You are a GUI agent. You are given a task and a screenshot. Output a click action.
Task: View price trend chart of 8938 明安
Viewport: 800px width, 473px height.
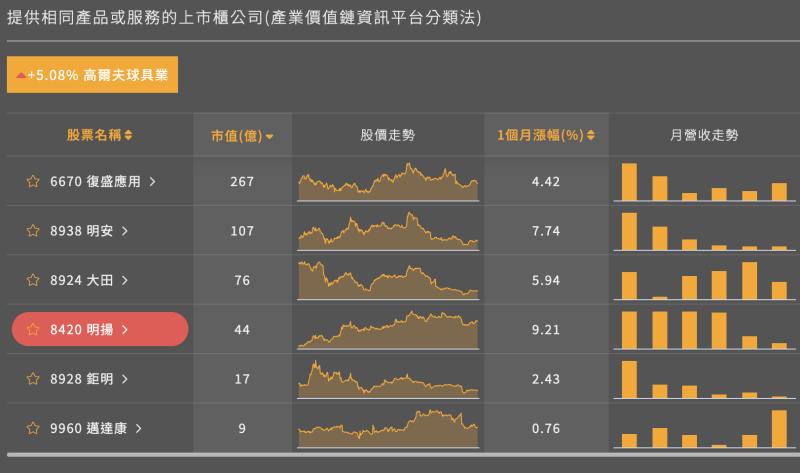point(388,231)
